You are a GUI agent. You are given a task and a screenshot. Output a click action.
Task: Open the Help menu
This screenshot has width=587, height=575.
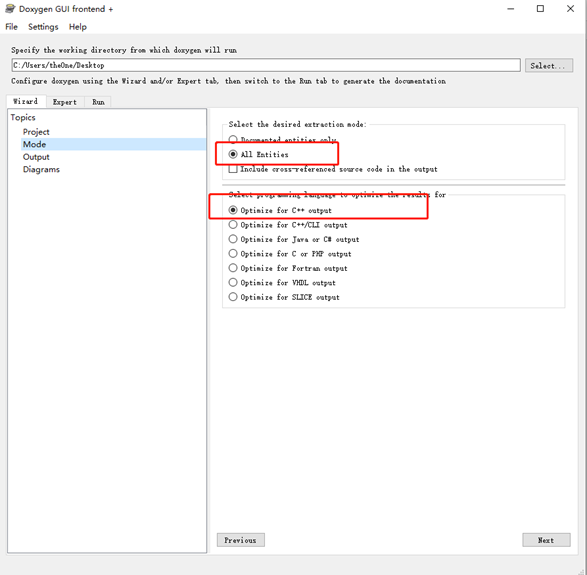(77, 27)
